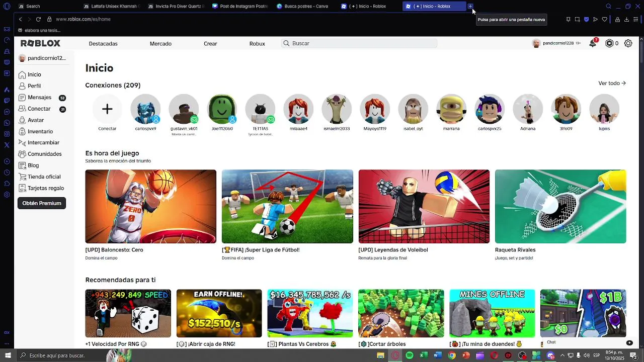
Task: Open the chat popup icon
Action: pyautogui.click(x=629, y=342)
